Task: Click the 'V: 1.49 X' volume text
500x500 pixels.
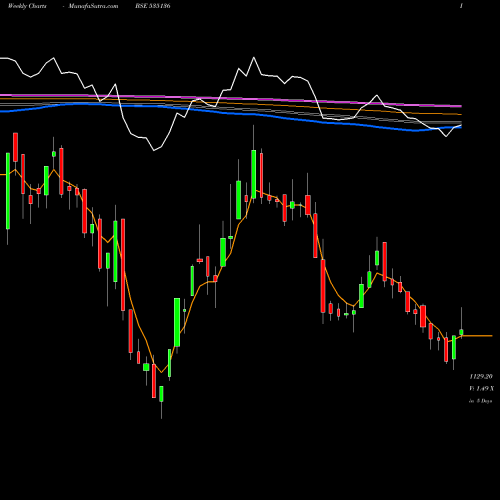Action: click(x=482, y=389)
